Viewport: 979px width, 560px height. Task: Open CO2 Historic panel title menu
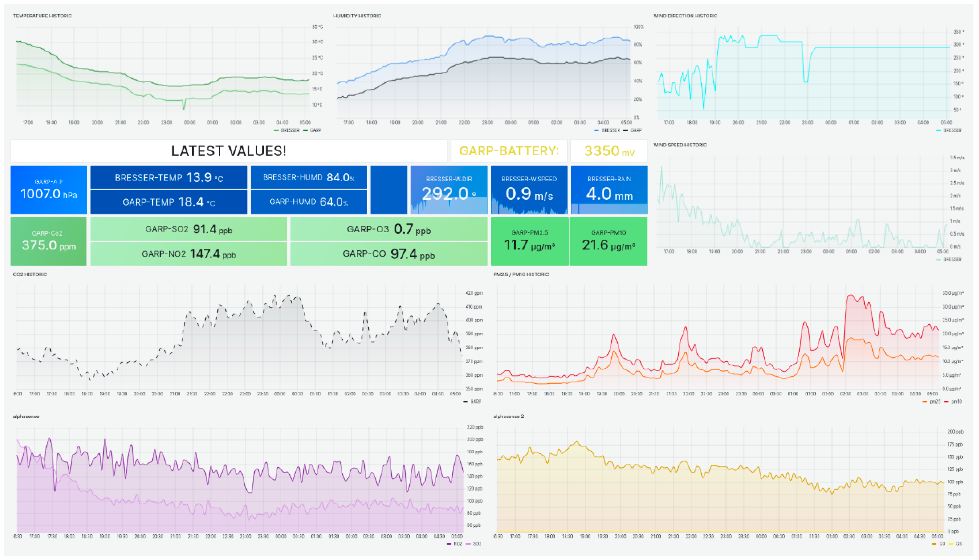(x=30, y=274)
